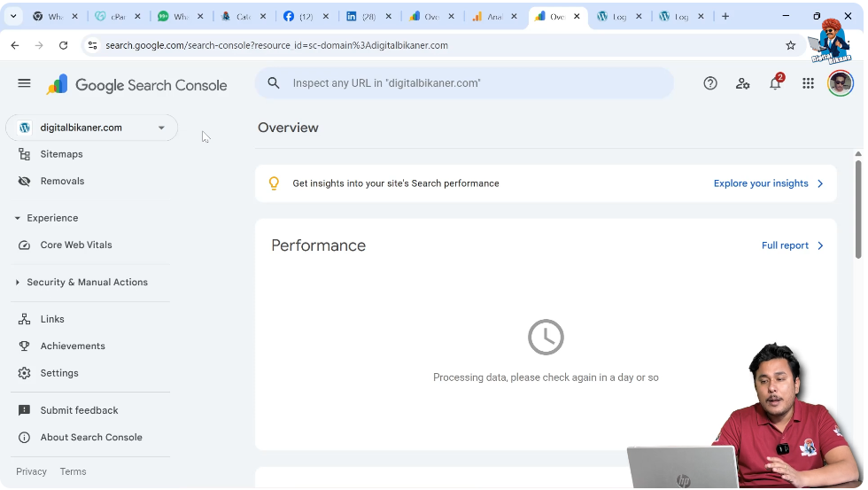Open a new browser tab
The image size is (868, 490).
(725, 16)
